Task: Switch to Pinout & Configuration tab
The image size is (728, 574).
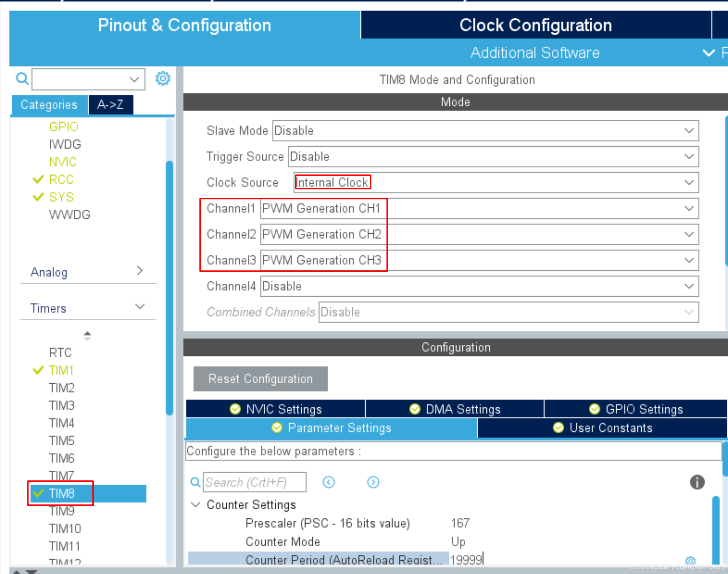Action: 185,25
